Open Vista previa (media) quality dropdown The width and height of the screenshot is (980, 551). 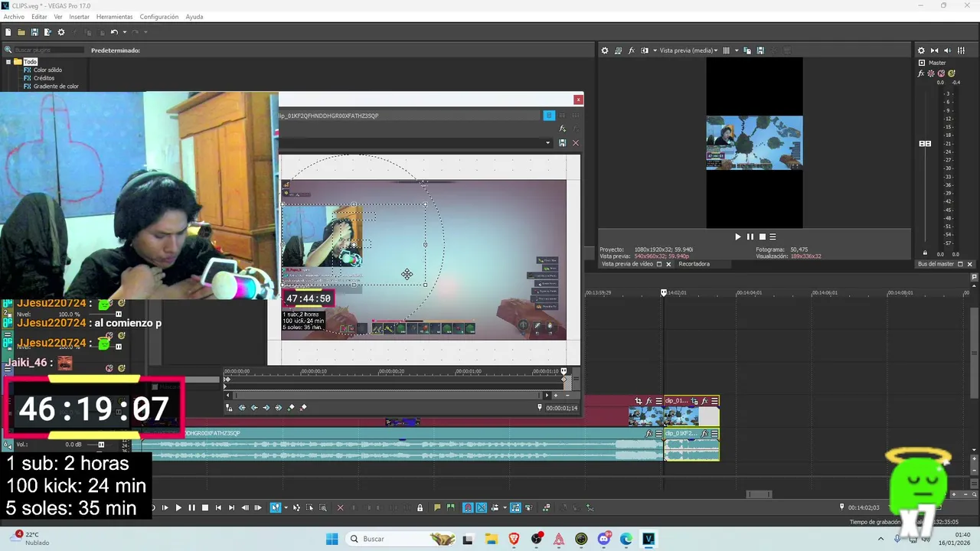pyautogui.click(x=688, y=51)
